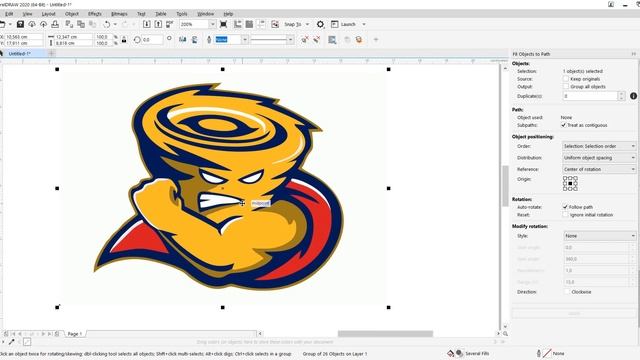640x360 pixels.
Task: Tick the Clockwise direction checkbox
Action: click(567, 292)
